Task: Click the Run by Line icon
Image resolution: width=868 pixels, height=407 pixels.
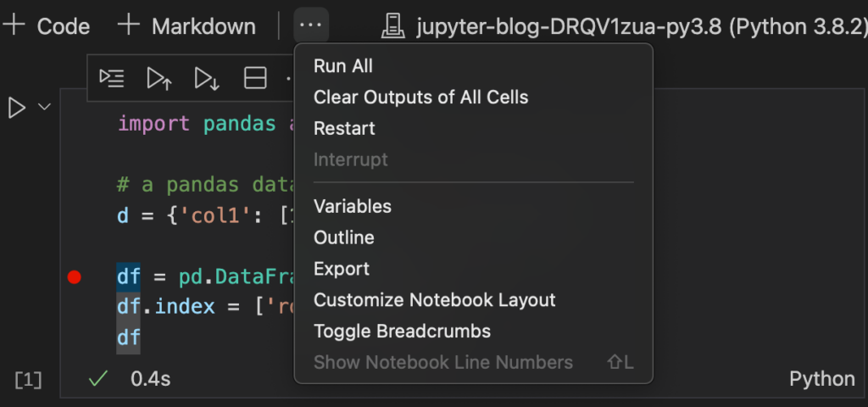Action: [x=111, y=79]
